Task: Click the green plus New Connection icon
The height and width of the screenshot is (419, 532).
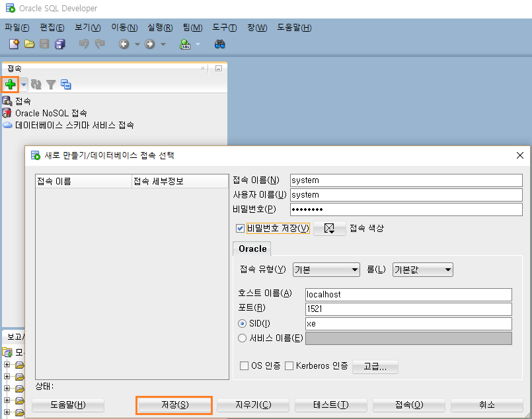Action: (11, 84)
